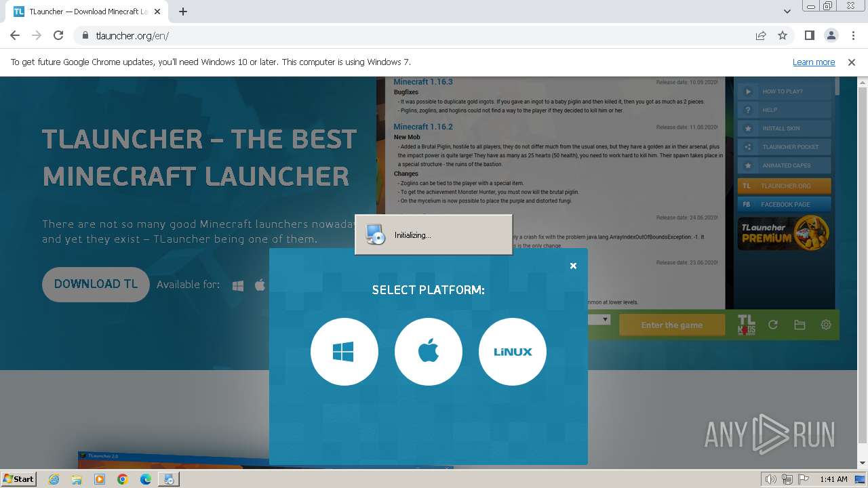
Task: Click the volume speaker tray icon
Action: [x=771, y=479]
